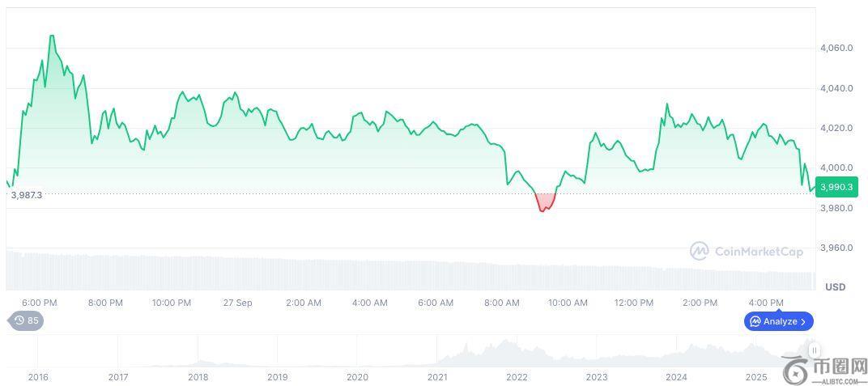Open the history badge showing 85
This screenshot has width=868, height=386.
point(26,320)
